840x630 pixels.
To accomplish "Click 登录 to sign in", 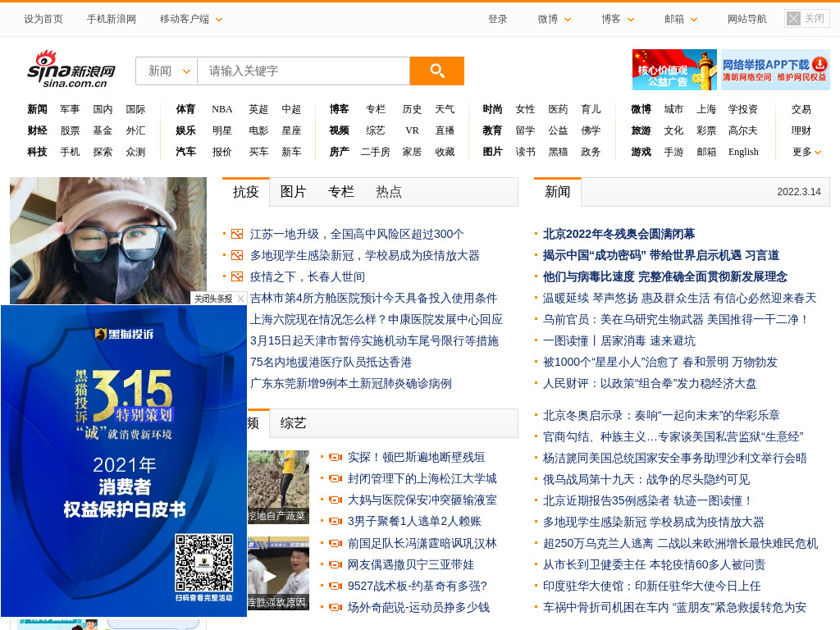I will point(497,20).
